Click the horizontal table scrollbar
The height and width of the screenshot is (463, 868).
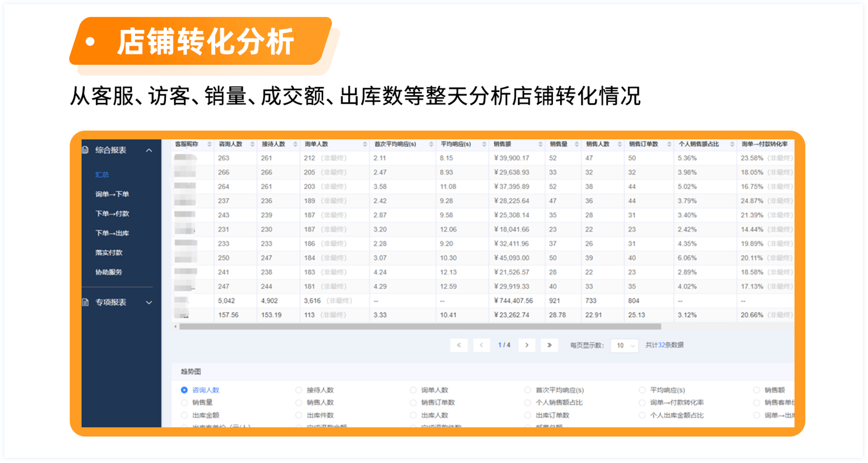(x=420, y=326)
